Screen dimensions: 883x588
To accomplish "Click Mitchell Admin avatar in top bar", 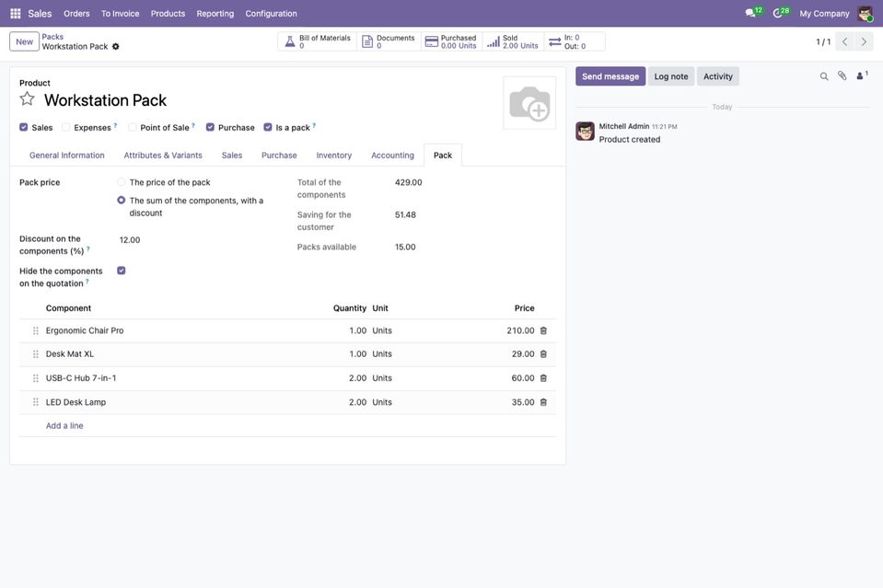I will tap(865, 13).
